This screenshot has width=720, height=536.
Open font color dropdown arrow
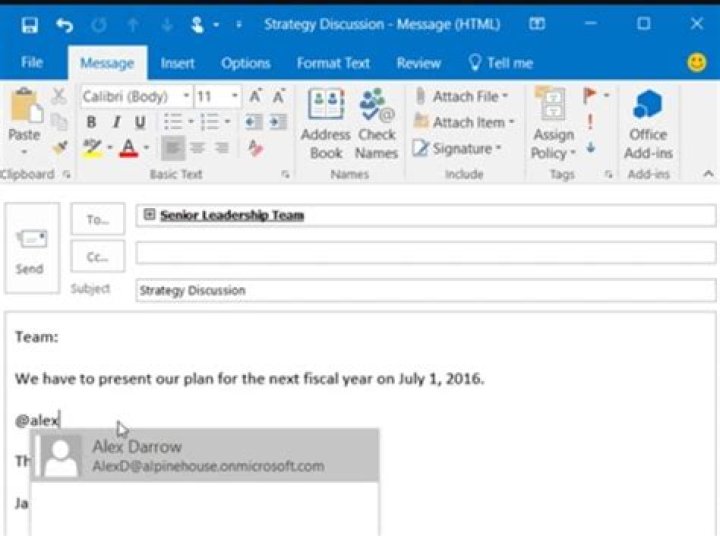146,148
